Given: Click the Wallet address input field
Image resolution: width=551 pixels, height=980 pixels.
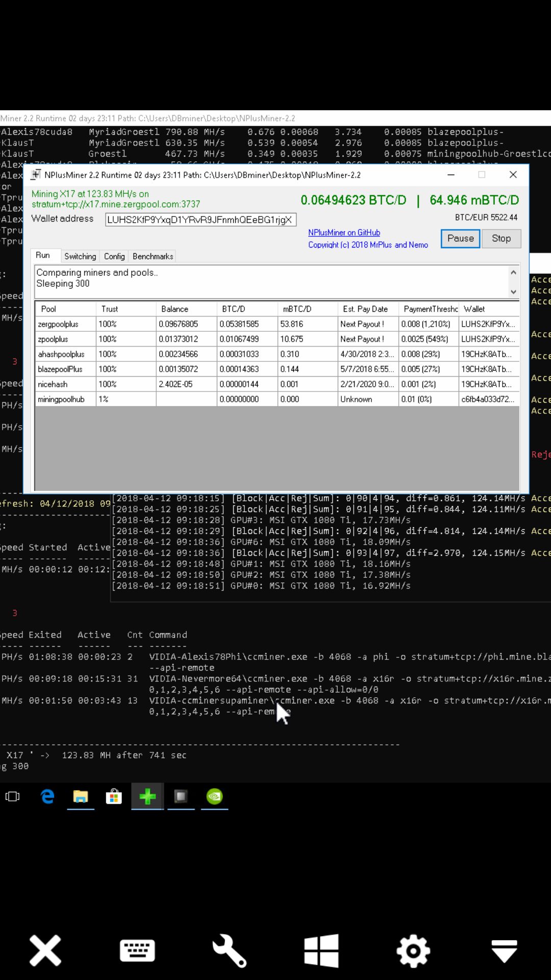Looking at the screenshot, I should coord(201,219).
